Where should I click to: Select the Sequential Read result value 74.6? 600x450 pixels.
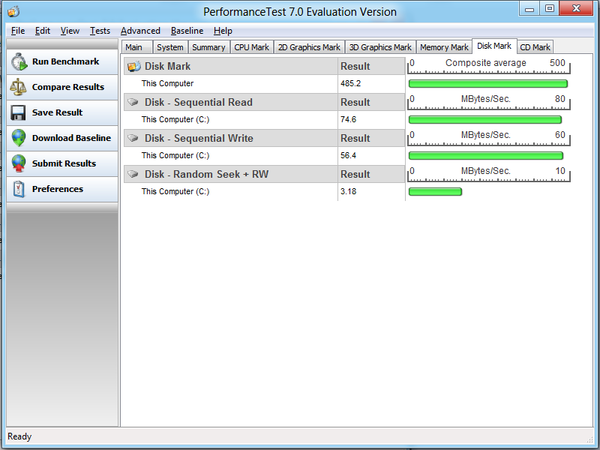point(349,120)
